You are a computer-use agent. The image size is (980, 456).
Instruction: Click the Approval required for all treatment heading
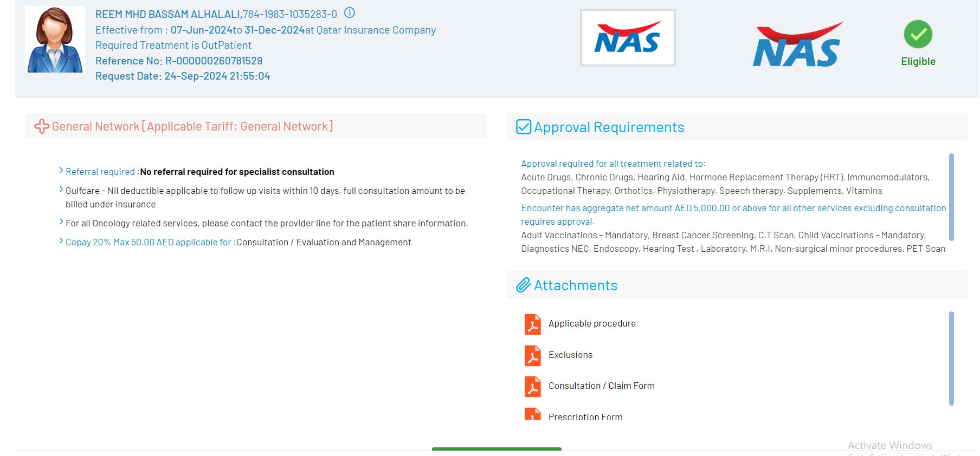(613, 164)
